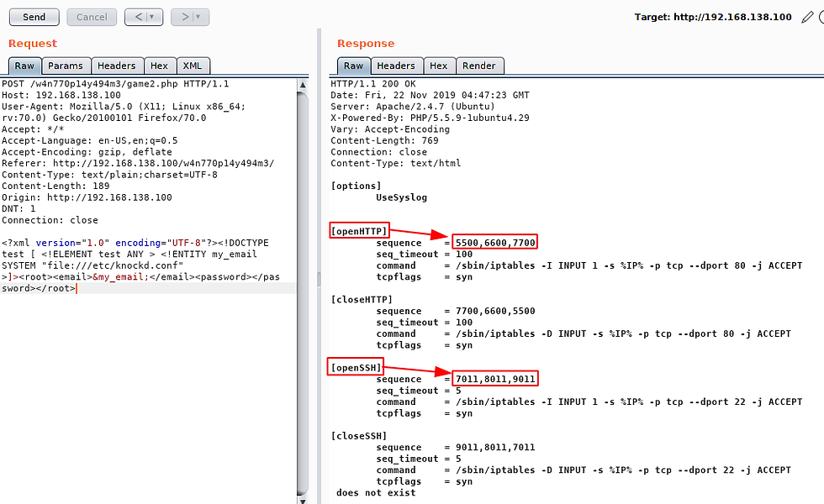Click the &my_email; entity reference
This screenshot has width=824, height=504.
(x=121, y=277)
